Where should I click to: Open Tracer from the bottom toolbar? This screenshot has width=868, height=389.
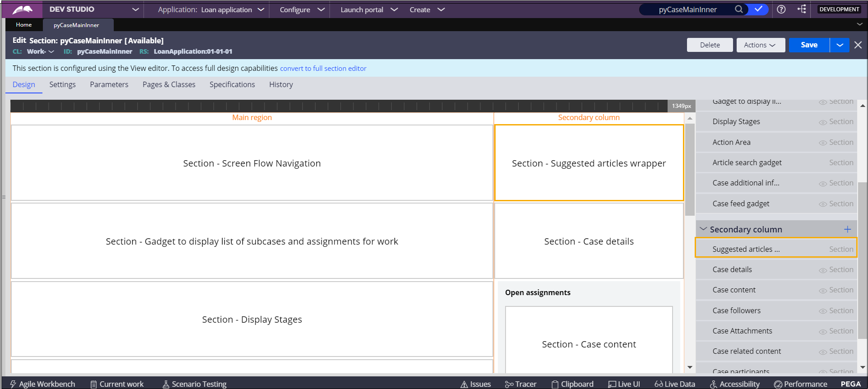point(520,384)
